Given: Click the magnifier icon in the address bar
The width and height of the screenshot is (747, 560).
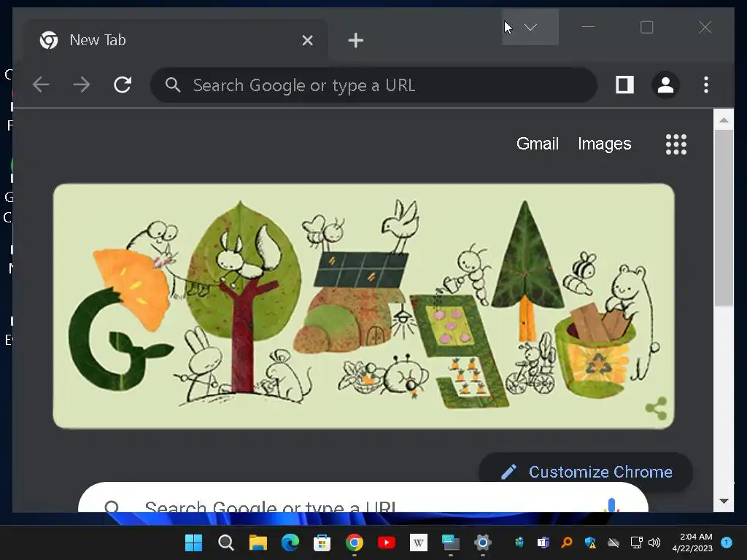Looking at the screenshot, I should [172, 85].
